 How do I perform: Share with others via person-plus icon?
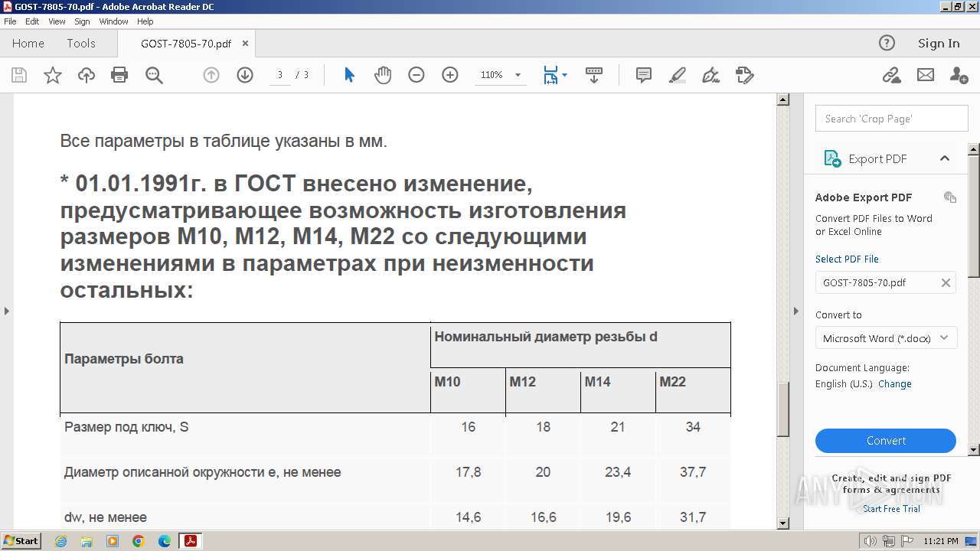pos(959,75)
